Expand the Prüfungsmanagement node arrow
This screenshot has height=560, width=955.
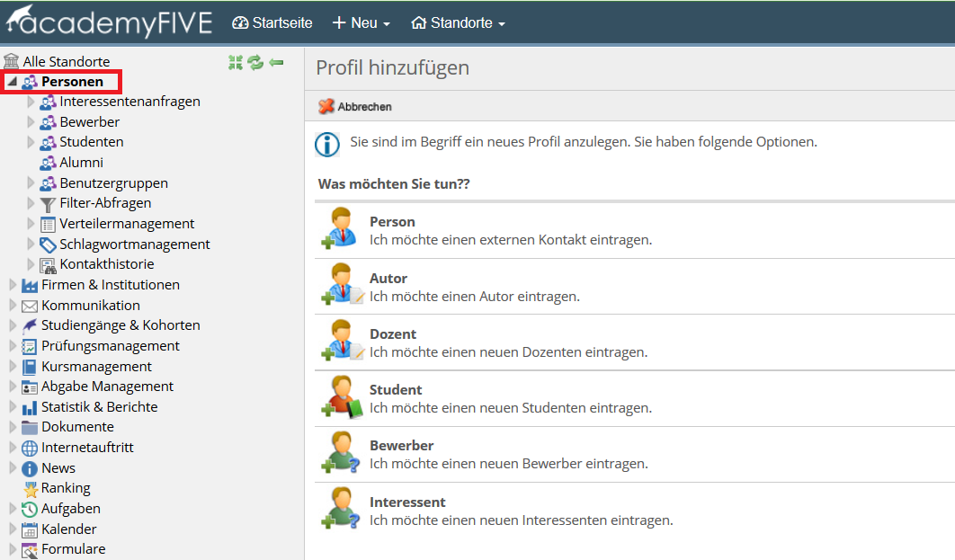point(13,346)
